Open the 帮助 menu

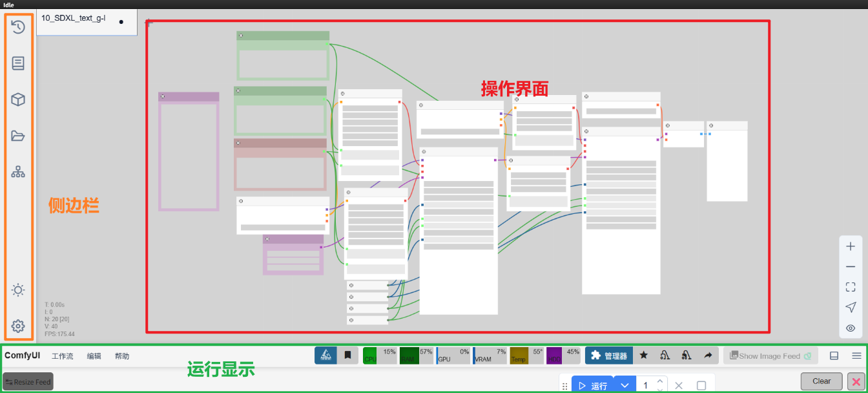pyautogui.click(x=122, y=356)
